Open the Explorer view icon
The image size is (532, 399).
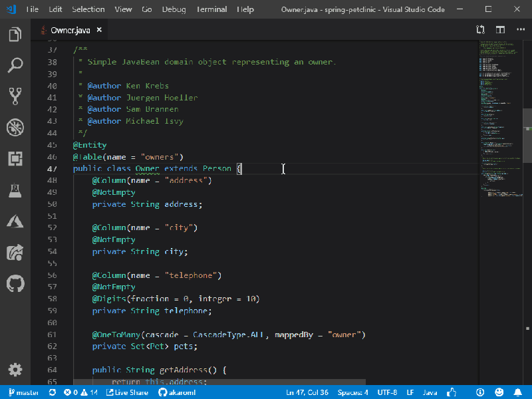click(x=15, y=35)
